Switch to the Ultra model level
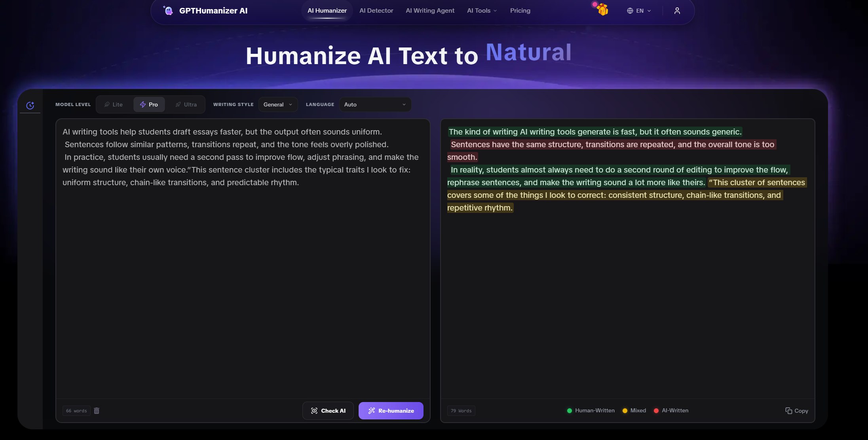The width and height of the screenshot is (868, 440). click(185, 104)
